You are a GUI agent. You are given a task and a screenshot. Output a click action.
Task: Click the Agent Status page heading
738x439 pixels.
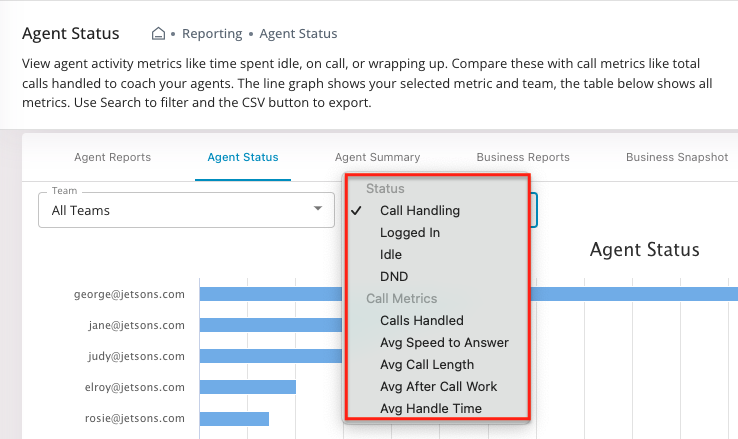(x=71, y=33)
